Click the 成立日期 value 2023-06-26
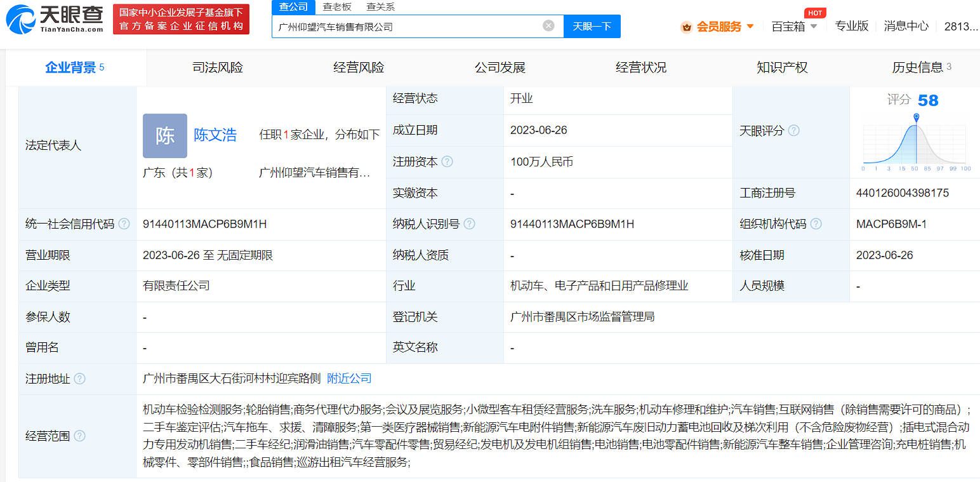The width and height of the screenshot is (980, 482). click(539, 130)
